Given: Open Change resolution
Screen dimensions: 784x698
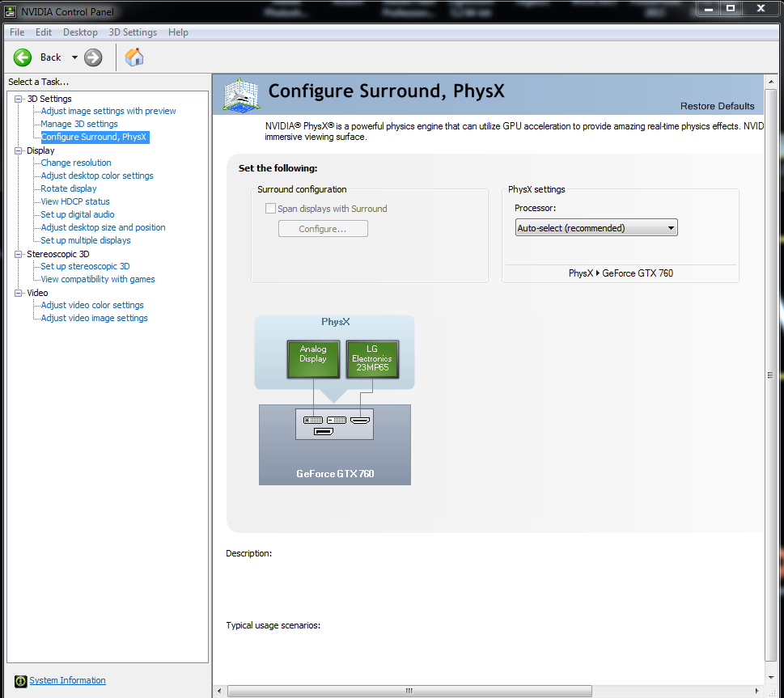Looking at the screenshot, I should pyautogui.click(x=76, y=163).
